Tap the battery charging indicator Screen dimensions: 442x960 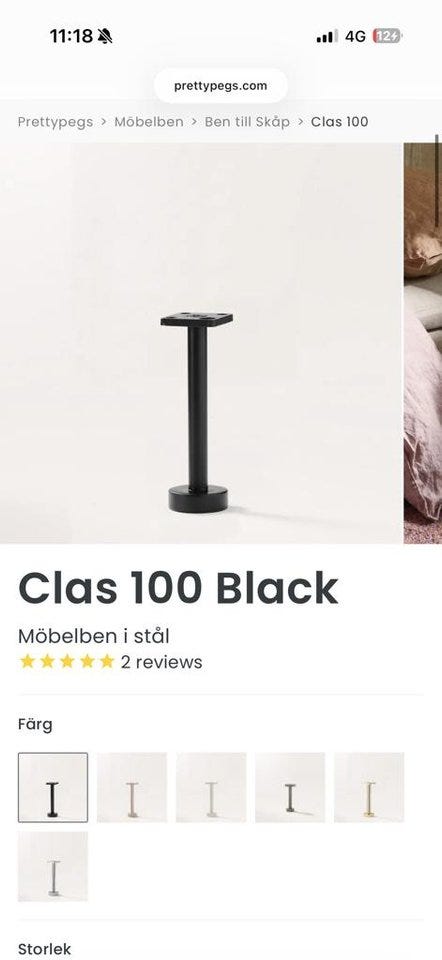(x=387, y=37)
